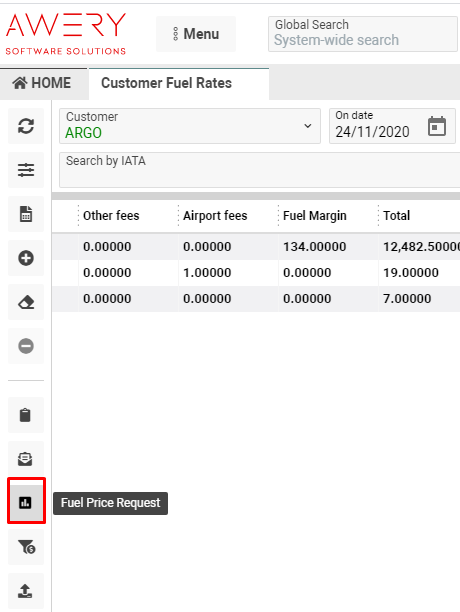Screen dimensions: 460x612
Task: Open the Fuel Price Request chart icon
Action: pyautogui.click(x=26, y=502)
